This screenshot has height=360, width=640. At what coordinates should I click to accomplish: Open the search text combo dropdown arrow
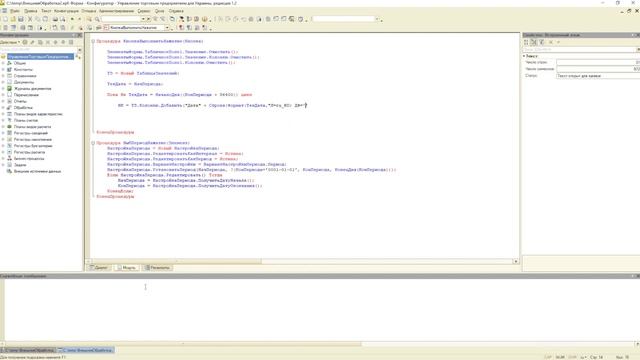pos(143,19)
